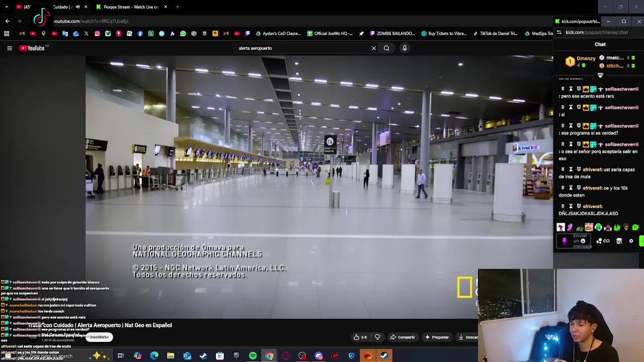Timeout sfrivera1 on the '10k donde estan' message
644x362 pixels.
[x=571, y=188]
